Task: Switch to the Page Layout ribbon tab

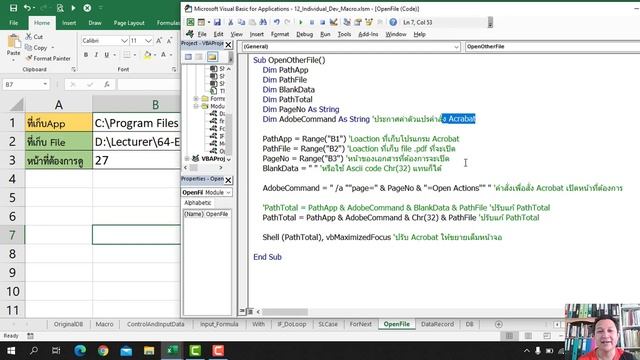Action: (x=129, y=23)
